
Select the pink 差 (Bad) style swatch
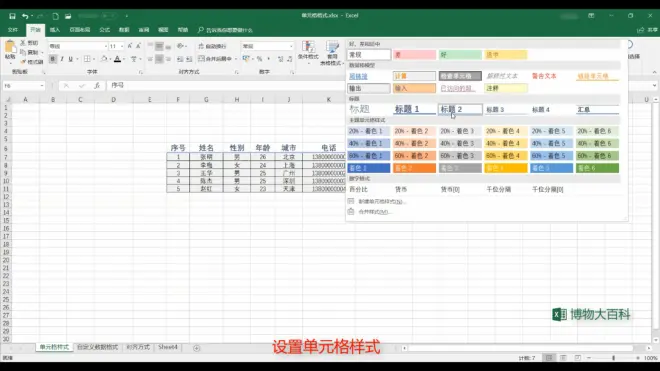click(414, 55)
